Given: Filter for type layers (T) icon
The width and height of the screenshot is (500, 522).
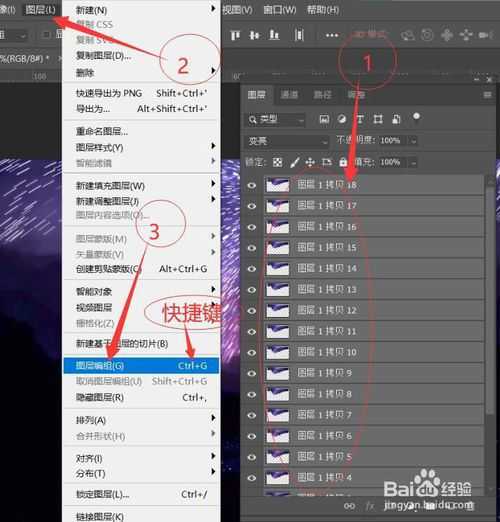Looking at the screenshot, I should point(360,119).
